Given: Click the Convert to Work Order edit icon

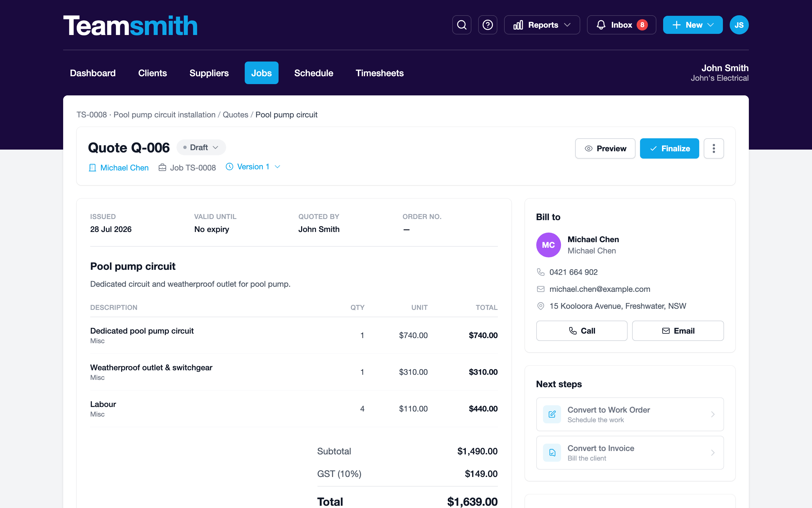Looking at the screenshot, I should click(552, 414).
